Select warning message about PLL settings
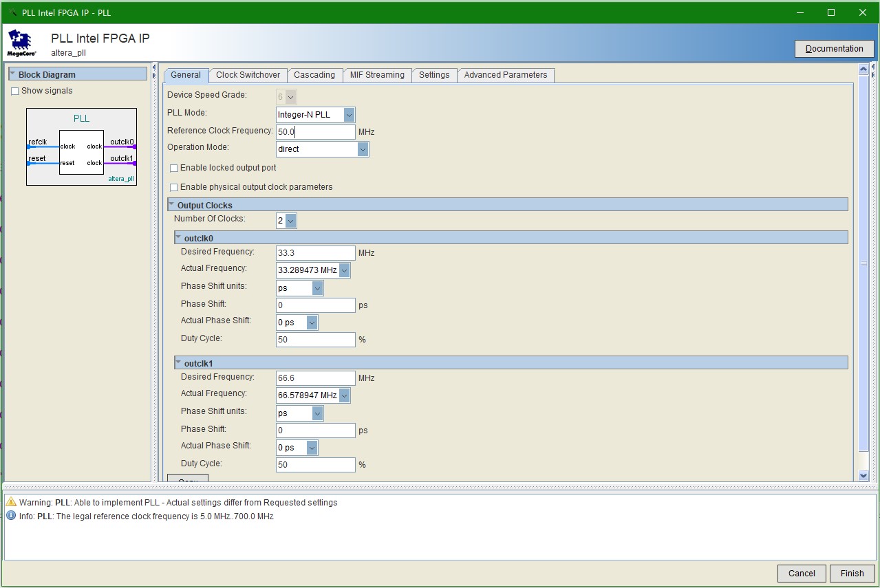 pos(178,503)
